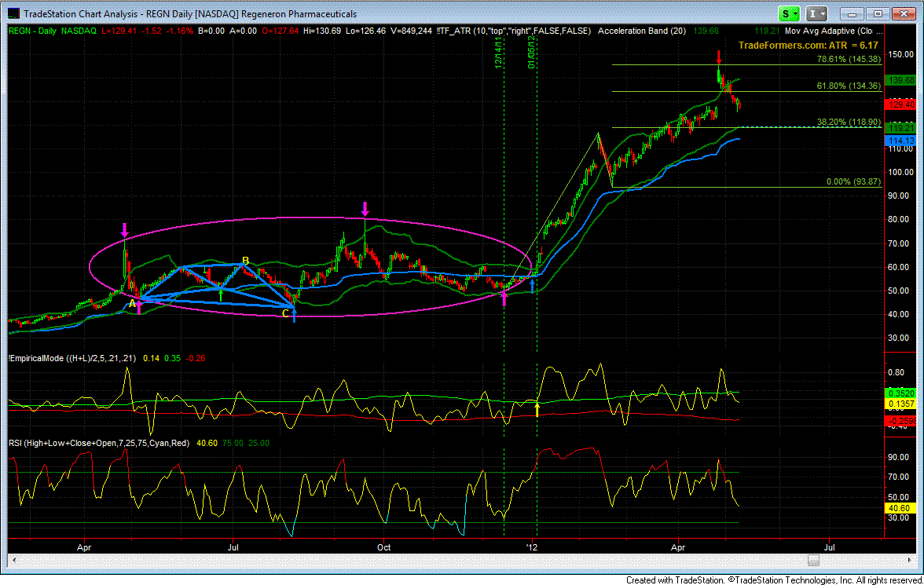Click the -1.16% percent change value
The image size is (924, 585).
click(x=179, y=31)
